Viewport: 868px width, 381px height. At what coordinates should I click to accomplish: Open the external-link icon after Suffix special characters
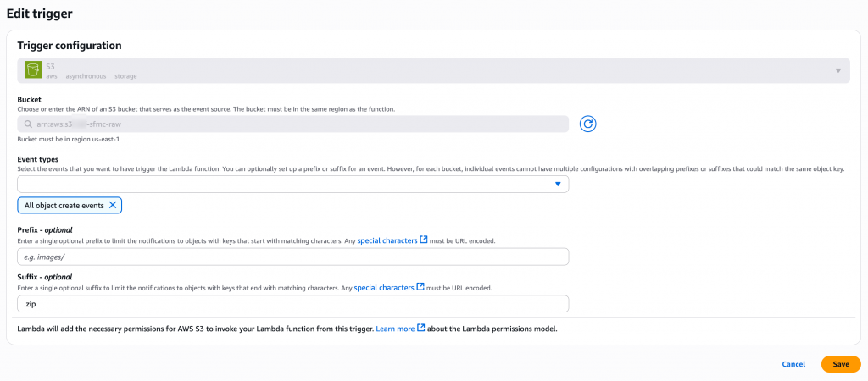pos(420,288)
